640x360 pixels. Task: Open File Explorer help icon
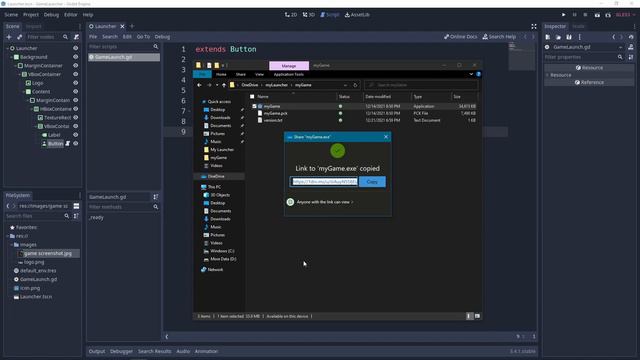point(478,74)
